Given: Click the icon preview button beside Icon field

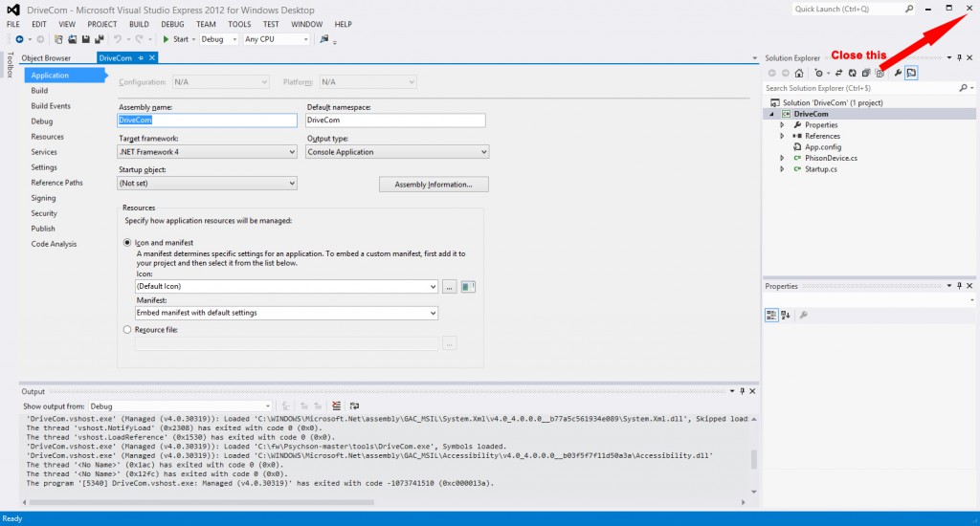Looking at the screenshot, I should coord(468,287).
